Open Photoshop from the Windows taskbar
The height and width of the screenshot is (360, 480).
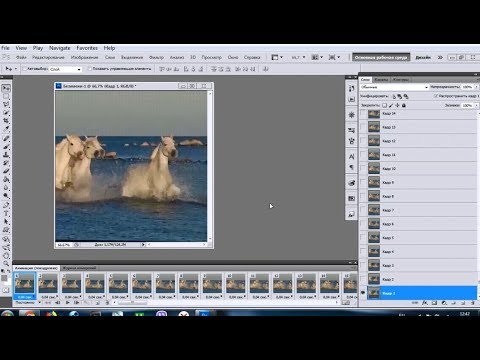[x=204, y=314]
